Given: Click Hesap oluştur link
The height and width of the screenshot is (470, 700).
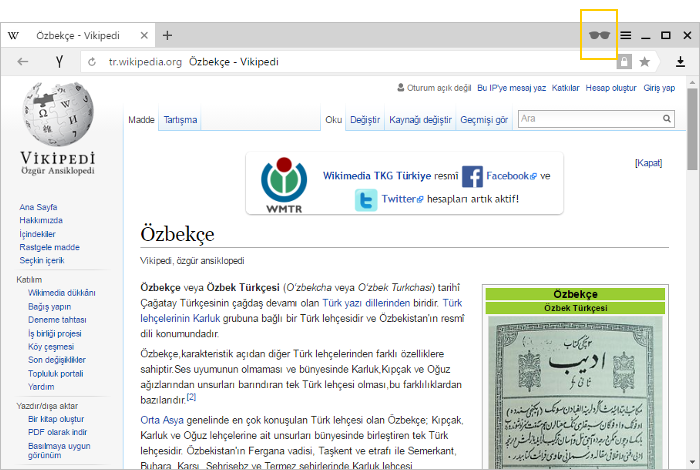Looking at the screenshot, I should point(611,88).
